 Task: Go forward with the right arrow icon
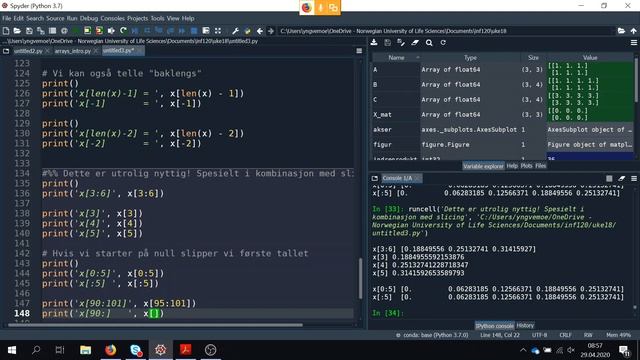tap(271, 31)
